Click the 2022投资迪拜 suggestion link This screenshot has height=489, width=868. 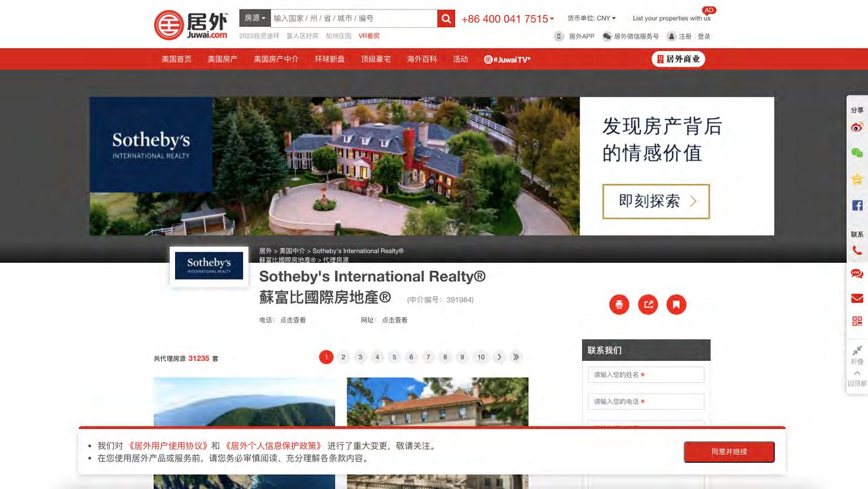259,36
